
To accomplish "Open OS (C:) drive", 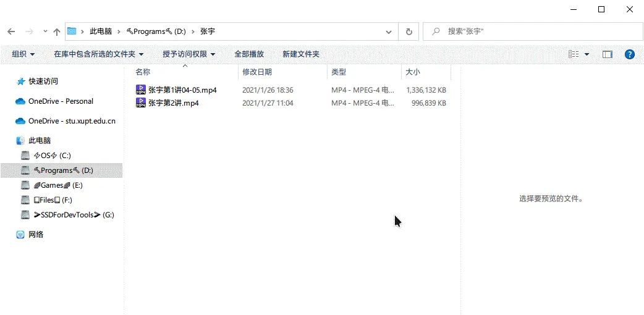I will 53,155.
